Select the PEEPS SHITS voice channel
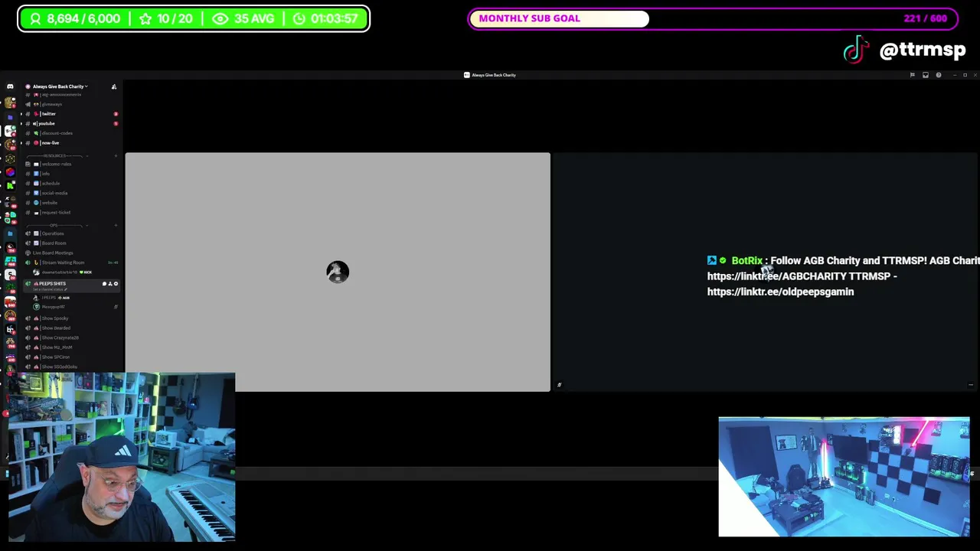980x551 pixels. (54, 284)
